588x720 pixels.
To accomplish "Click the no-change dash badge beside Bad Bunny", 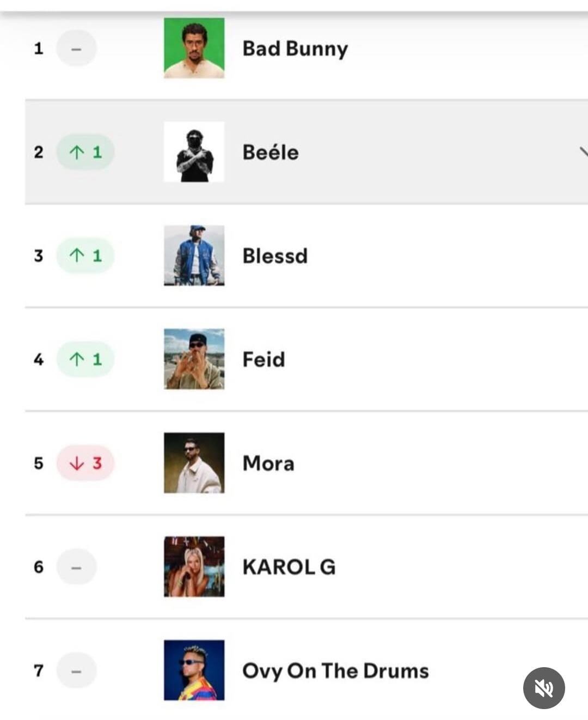I will pyautogui.click(x=76, y=48).
